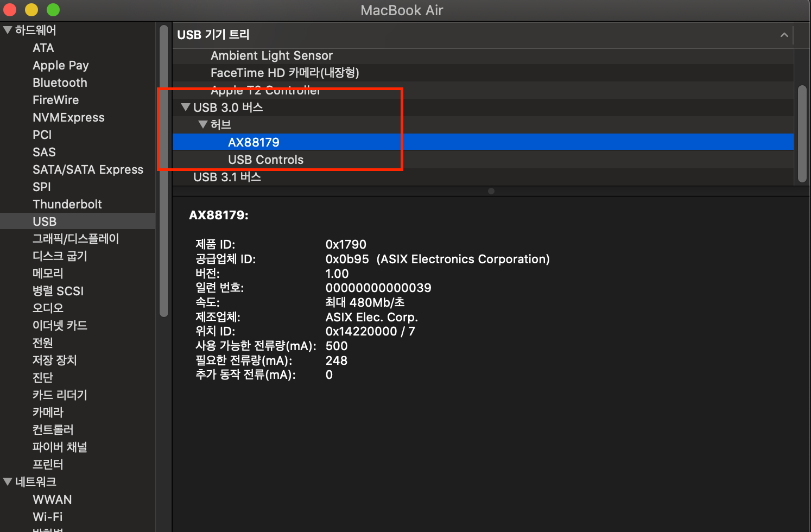This screenshot has height=532, width=811.
Task: Select 컨트롤러 in the sidebar
Action: coord(53,430)
